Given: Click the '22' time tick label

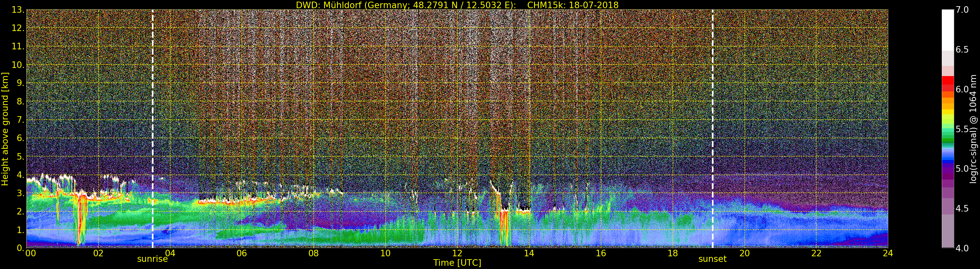Looking at the screenshot, I should pyautogui.click(x=816, y=253).
